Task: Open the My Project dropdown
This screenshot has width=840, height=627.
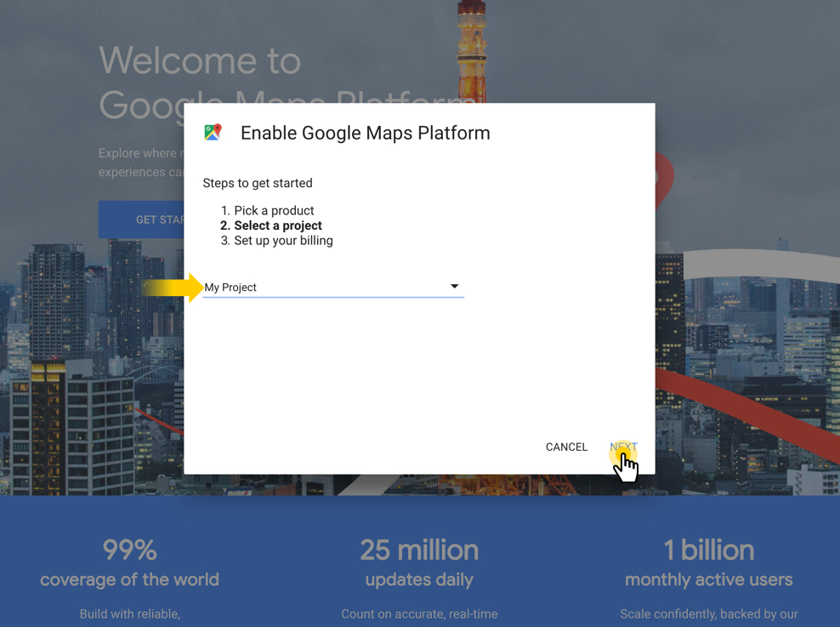Action: pyautogui.click(x=333, y=288)
